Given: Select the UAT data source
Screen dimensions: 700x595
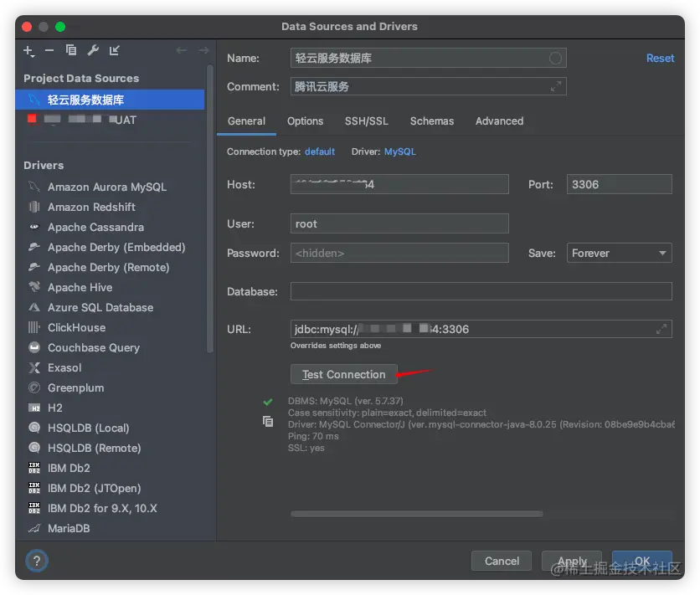Looking at the screenshot, I should 110,120.
